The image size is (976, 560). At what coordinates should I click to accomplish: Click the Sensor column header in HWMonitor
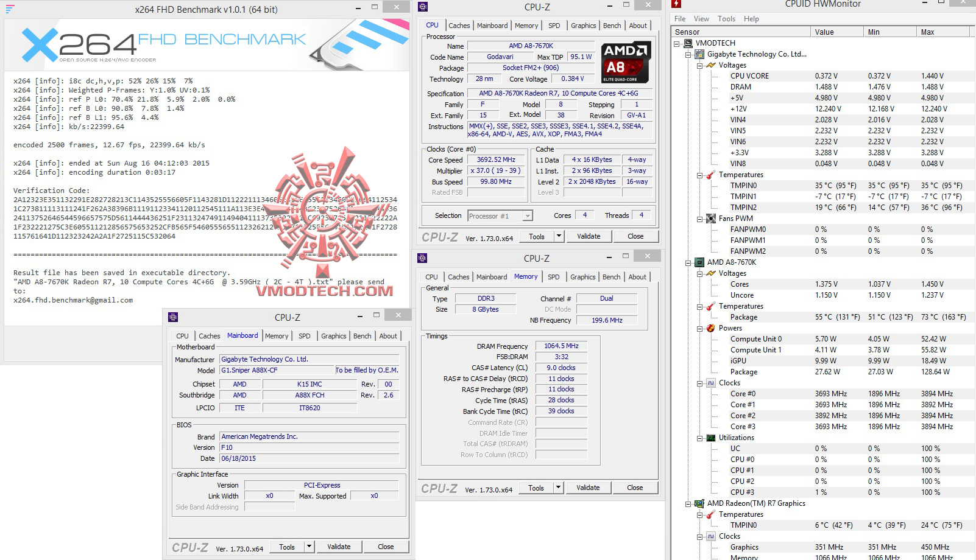coord(741,32)
